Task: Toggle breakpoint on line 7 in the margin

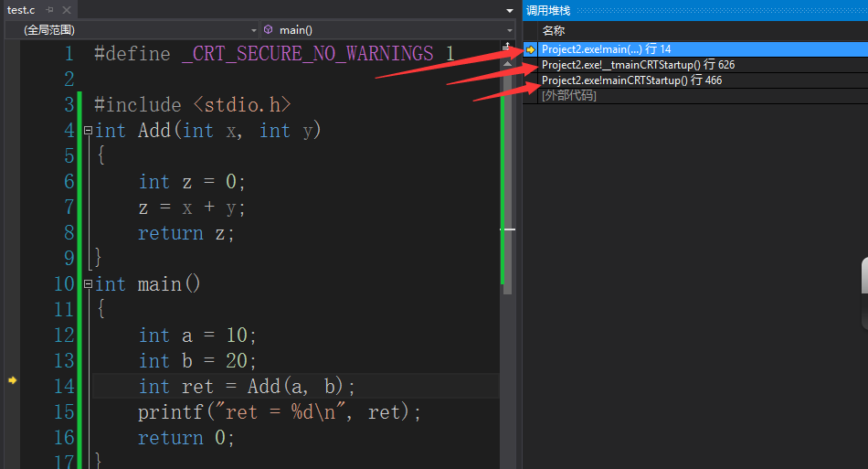Action: [x=12, y=208]
